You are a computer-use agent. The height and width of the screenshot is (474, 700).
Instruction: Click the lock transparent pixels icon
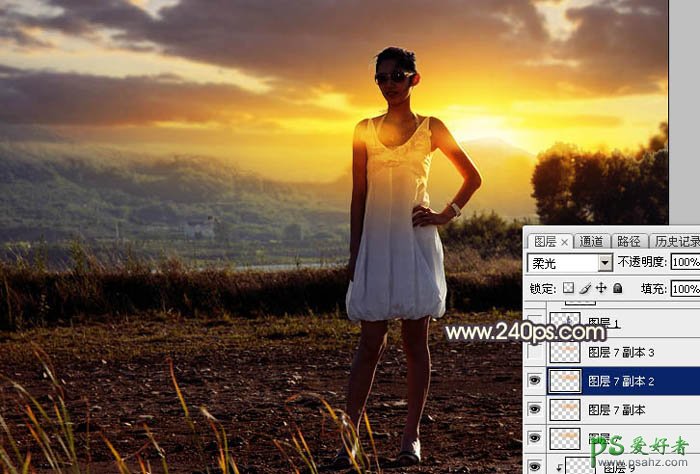[567, 288]
